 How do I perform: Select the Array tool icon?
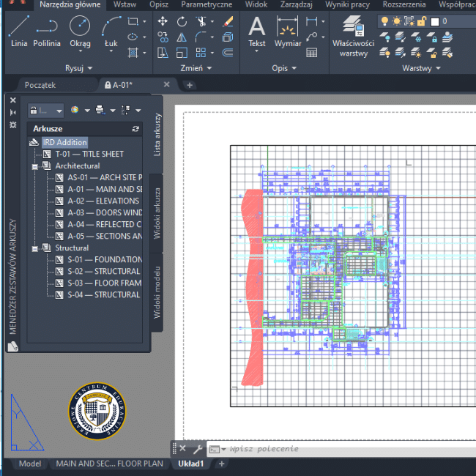point(201,53)
